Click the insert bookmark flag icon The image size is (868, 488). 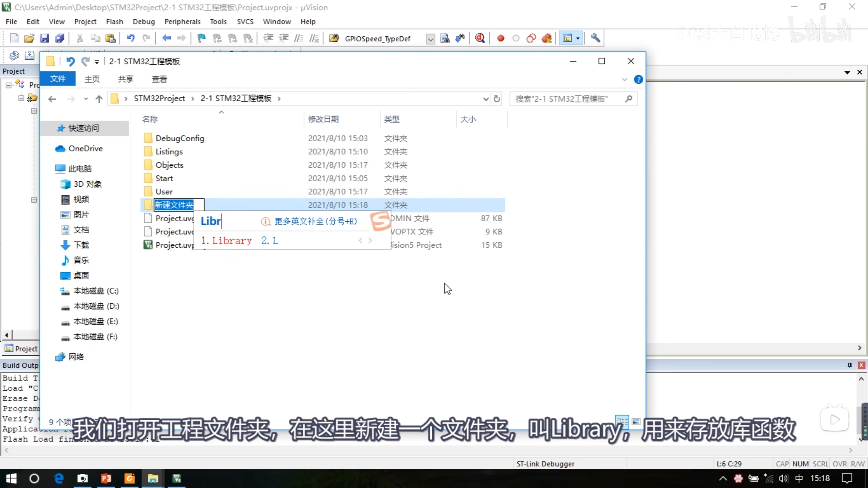point(201,38)
